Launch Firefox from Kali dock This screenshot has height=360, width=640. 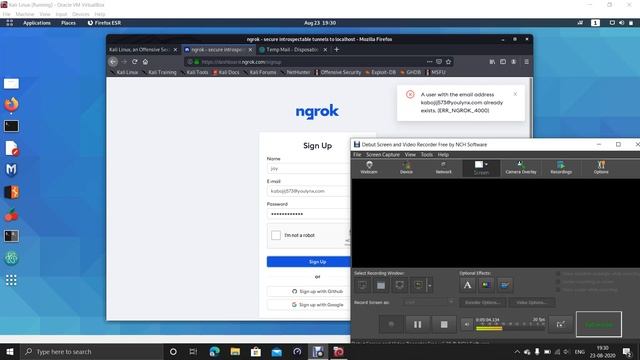[11, 104]
